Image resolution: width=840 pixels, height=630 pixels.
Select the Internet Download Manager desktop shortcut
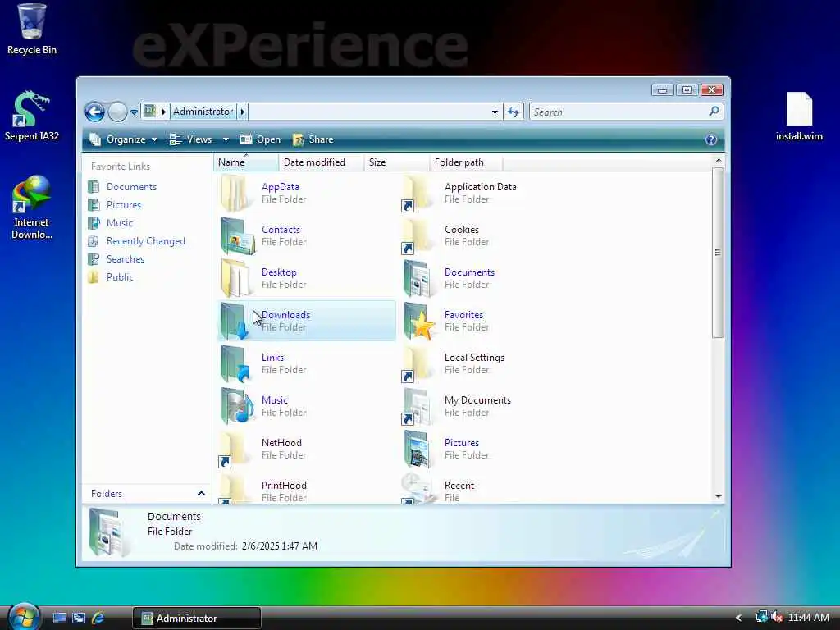(x=32, y=208)
